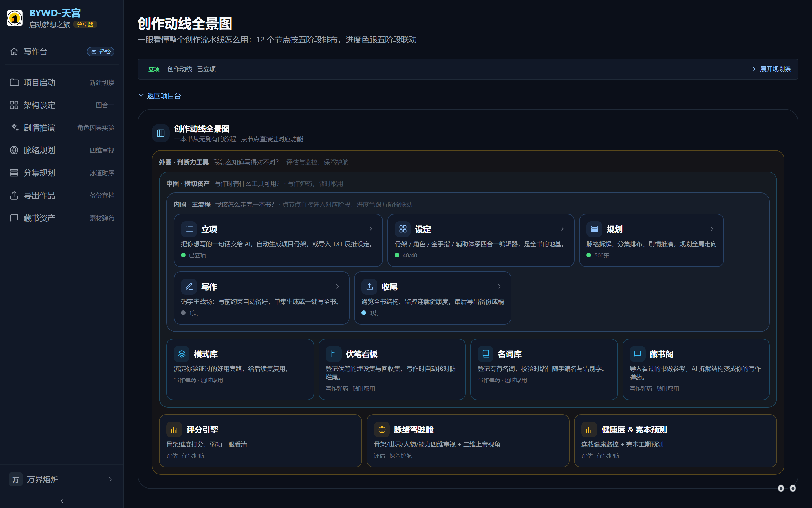Click the chevron on the 写作 card

[x=337, y=286]
